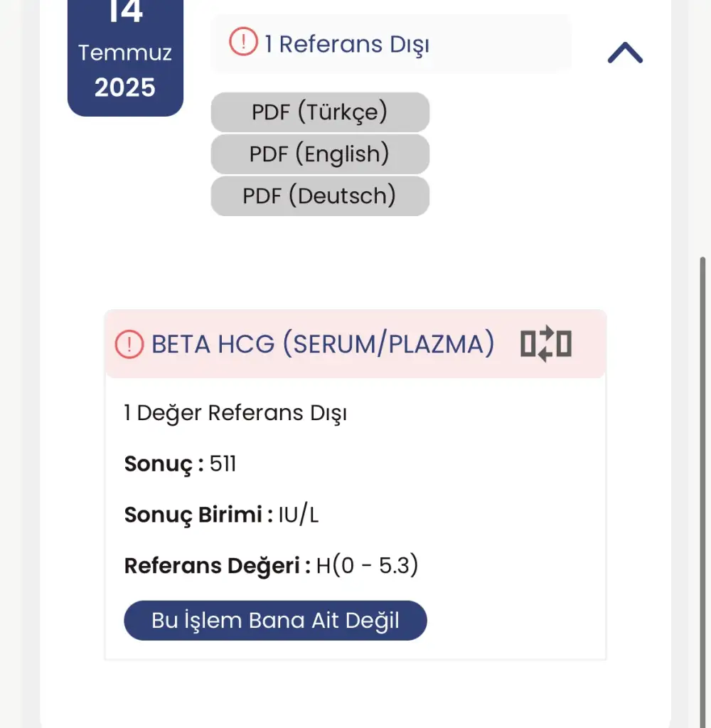Download the PDF (English) report
The height and width of the screenshot is (728, 711).
pyautogui.click(x=320, y=154)
